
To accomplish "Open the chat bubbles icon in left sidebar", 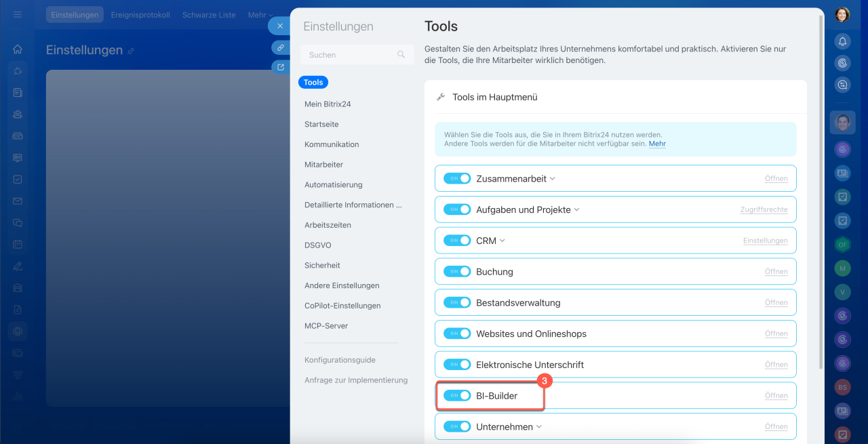I will tap(18, 222).
